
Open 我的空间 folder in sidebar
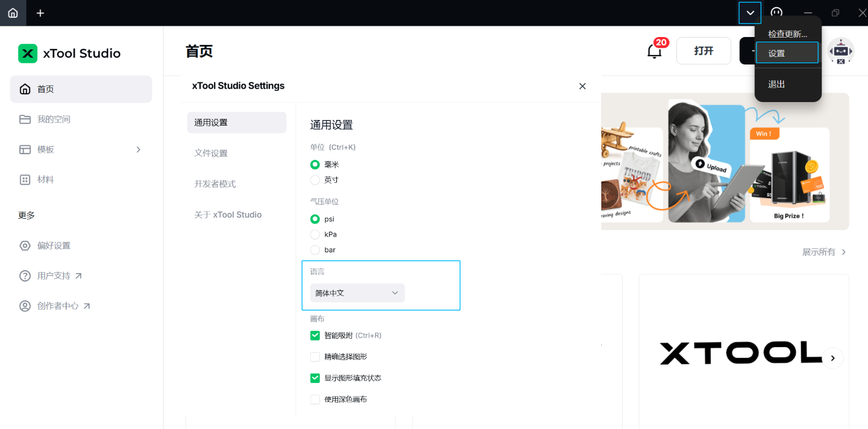(53, 119)
